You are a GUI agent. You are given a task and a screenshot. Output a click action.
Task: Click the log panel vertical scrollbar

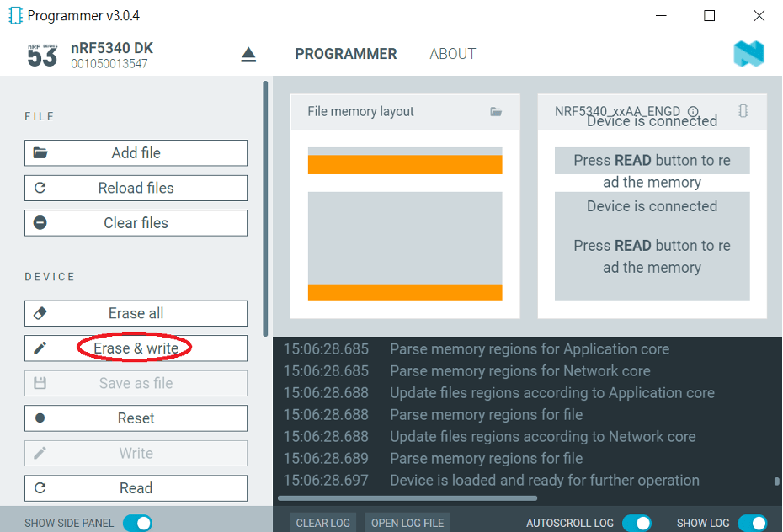pos(776,481)
